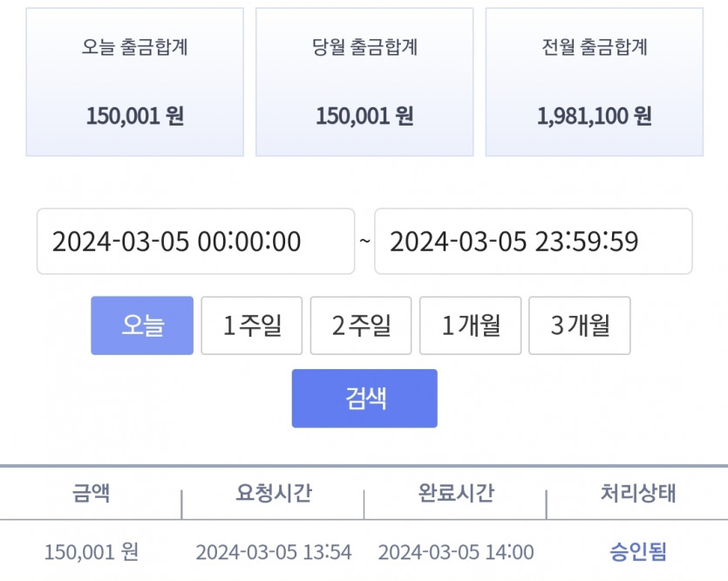Select the 150,001 원 amount in table row

click(92, 552)
